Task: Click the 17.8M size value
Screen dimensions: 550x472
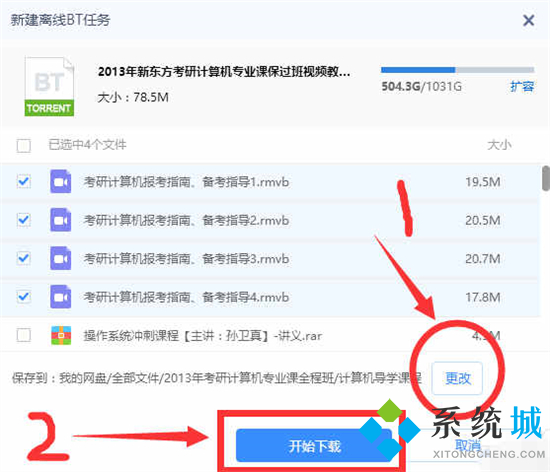Action: [x=483, y=298]
